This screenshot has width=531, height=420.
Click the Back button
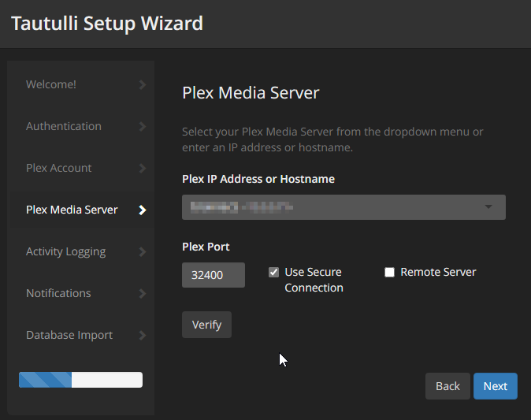[x=447, y=386]
